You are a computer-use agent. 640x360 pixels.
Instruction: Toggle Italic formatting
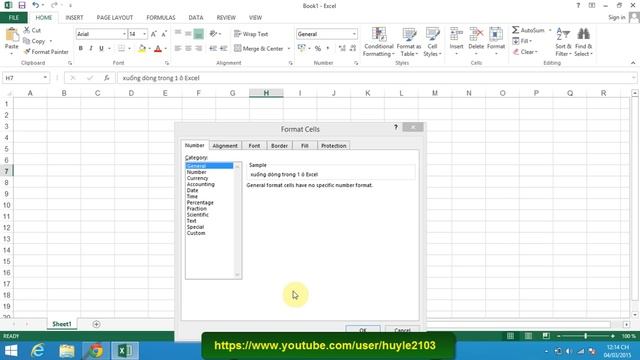(x=91, y=48)
